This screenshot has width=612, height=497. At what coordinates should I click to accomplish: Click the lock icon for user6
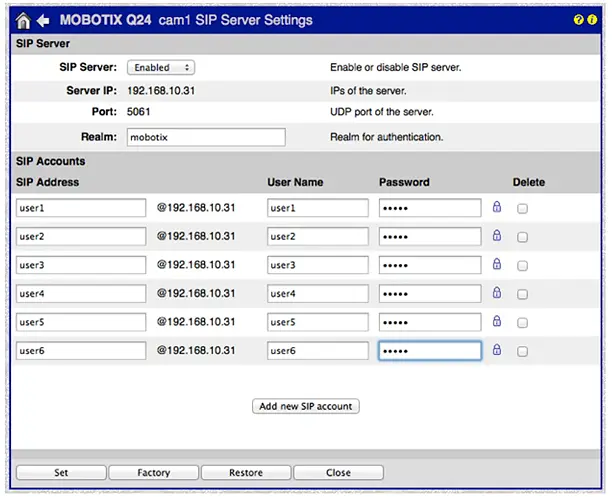[x=496, y=351]
